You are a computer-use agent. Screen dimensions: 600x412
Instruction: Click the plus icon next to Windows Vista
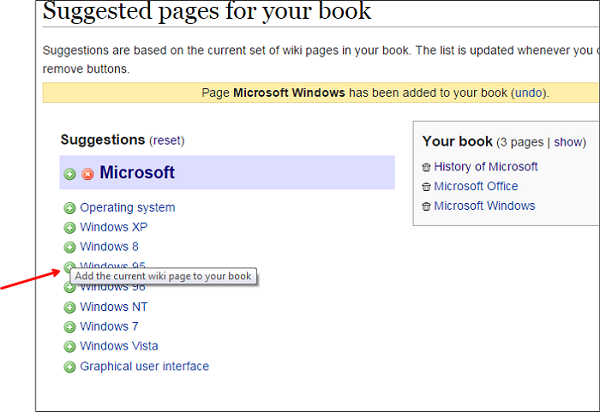pos(70,347)
